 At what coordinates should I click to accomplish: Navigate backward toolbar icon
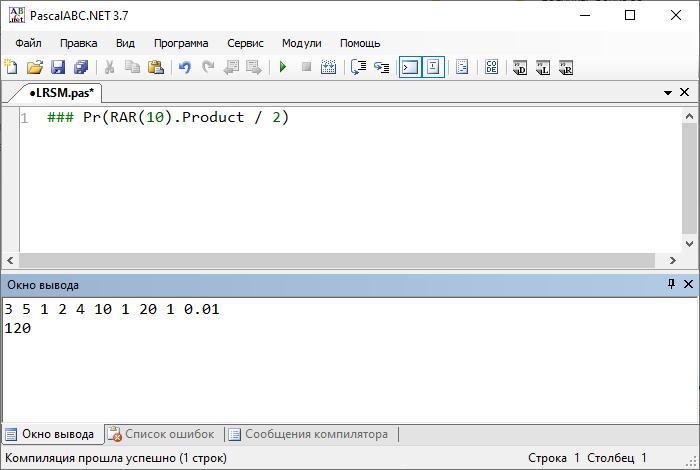pyautogui.click(x=231, y=67)
